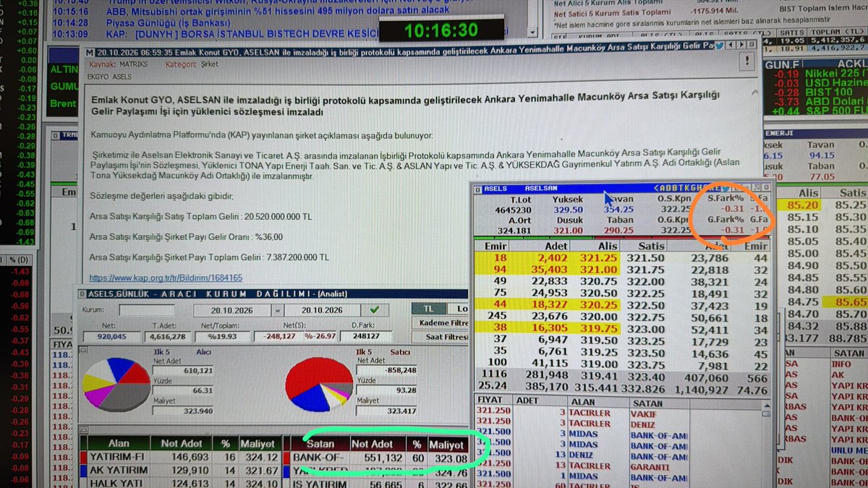Select the bid price 321.25 in ASELS depth

pyautogui.click(x=597, y=257)
